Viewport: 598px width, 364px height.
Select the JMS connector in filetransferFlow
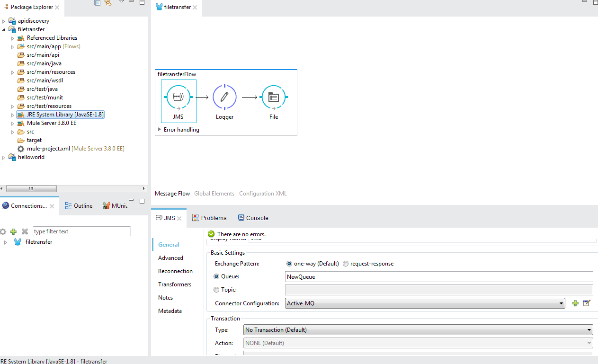(179, 97)
